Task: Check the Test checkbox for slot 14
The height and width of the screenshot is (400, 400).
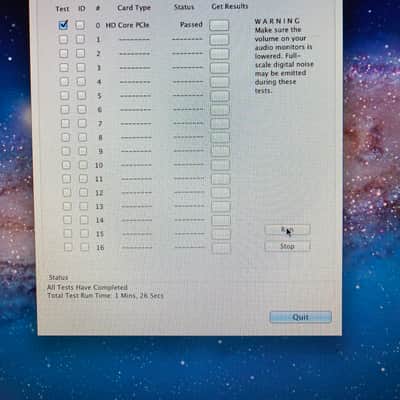Action: point(67,220)
